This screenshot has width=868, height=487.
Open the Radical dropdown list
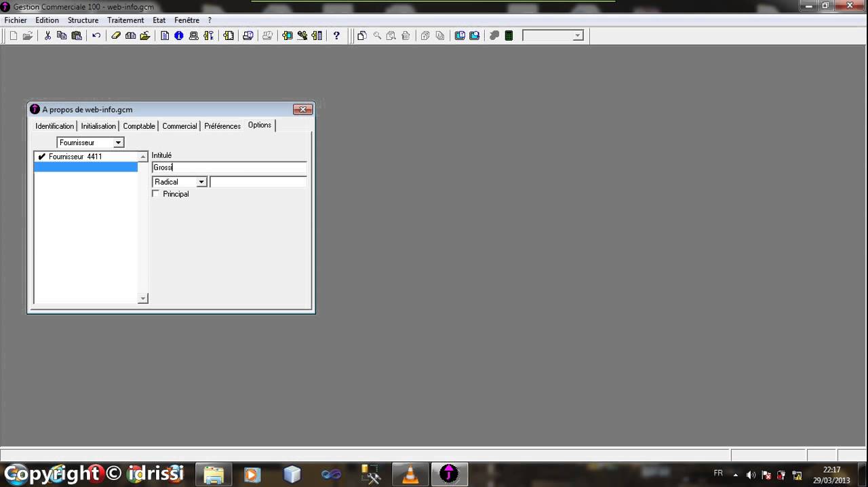(x=201, y=182)
